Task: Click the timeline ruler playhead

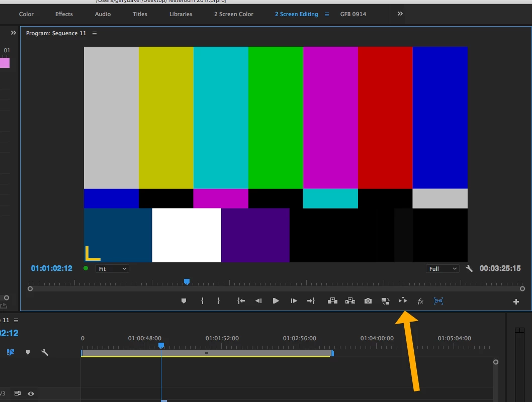Action: [161, 345]
